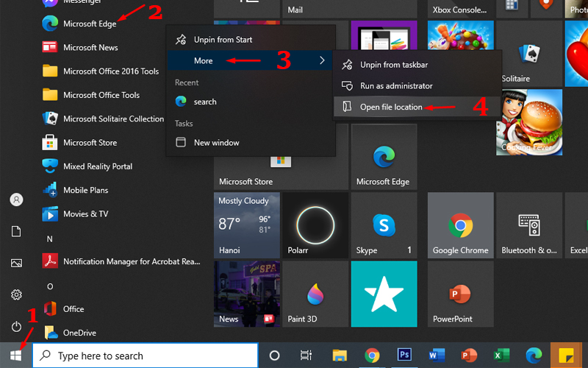Select Unpin from Start
The image size is (588, 368).
pyautogui.click(x=251, y=40)
